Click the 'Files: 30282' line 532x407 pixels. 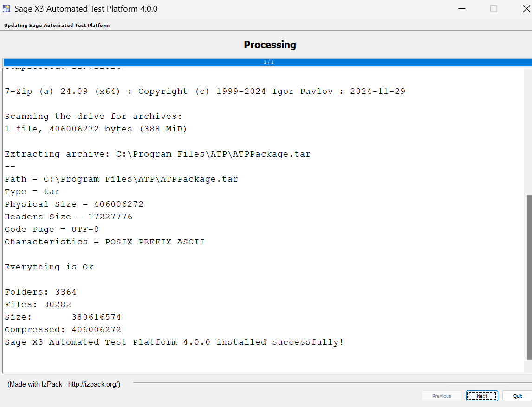pos(38,304)
